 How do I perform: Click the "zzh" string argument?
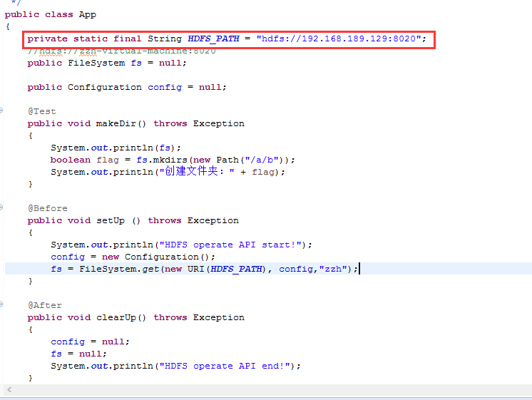pos(333,269)
